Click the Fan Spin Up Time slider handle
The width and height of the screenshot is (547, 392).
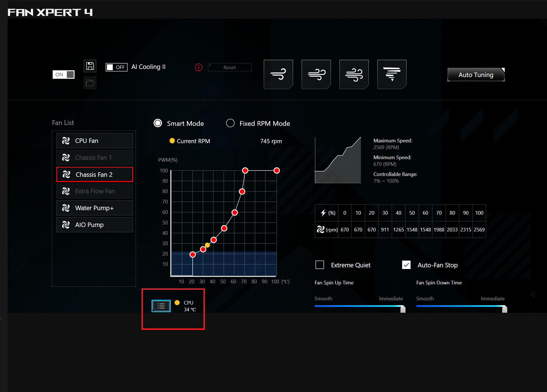tap(403, 309)
